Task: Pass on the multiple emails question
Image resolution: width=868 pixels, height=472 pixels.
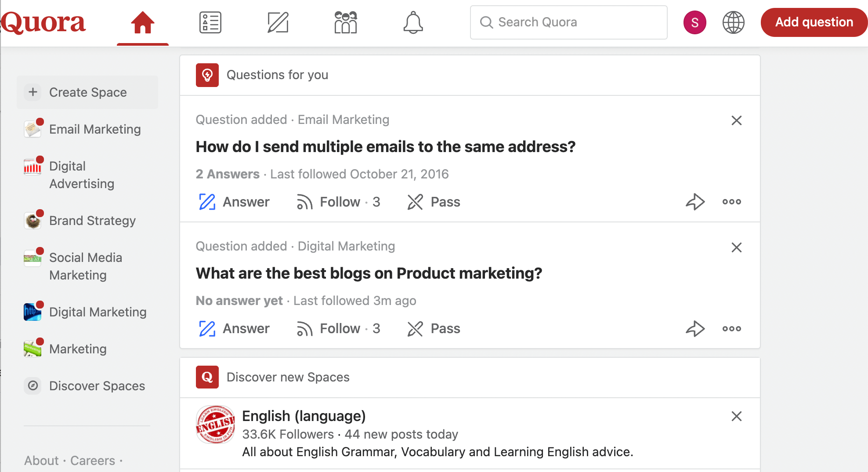Action: 434,202
